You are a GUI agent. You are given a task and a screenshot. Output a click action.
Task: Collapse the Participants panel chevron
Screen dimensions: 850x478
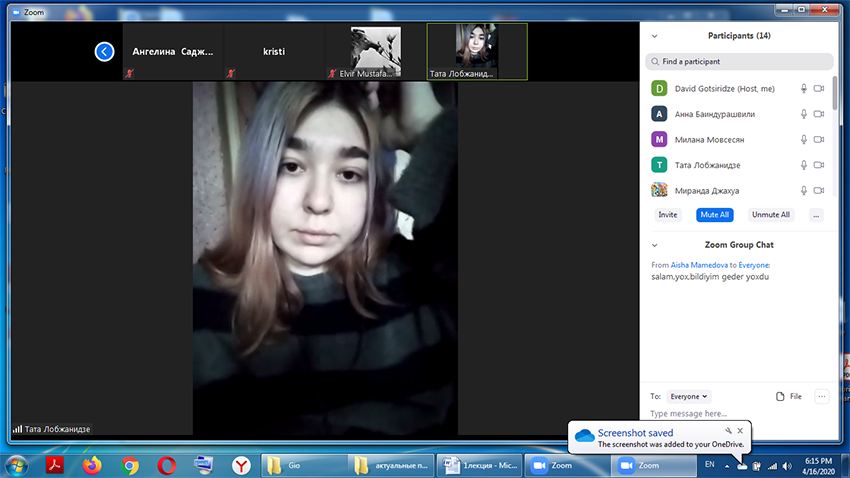pyautogui.click(x=654, y=36)
